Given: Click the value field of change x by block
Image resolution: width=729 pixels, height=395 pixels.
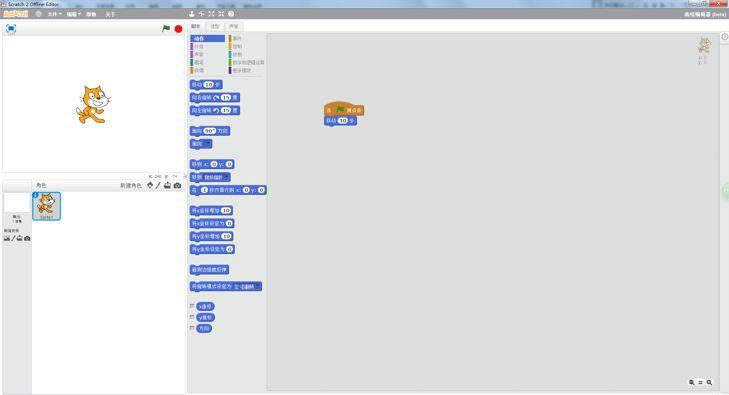Looking at the screenshot, I should pos(226,211).
